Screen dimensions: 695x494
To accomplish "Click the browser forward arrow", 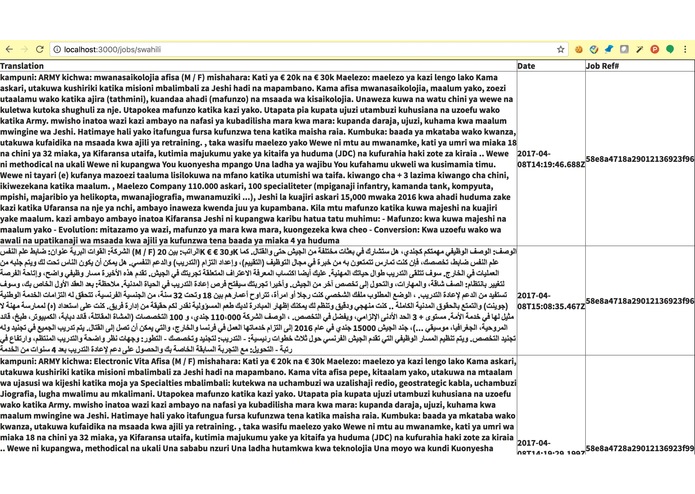I will (24, 49).
